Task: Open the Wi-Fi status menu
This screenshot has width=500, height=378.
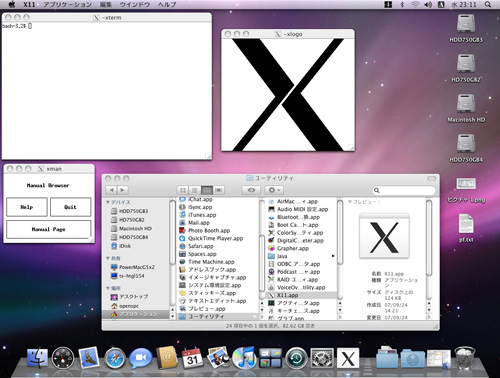Action: (x=415, y=4)
